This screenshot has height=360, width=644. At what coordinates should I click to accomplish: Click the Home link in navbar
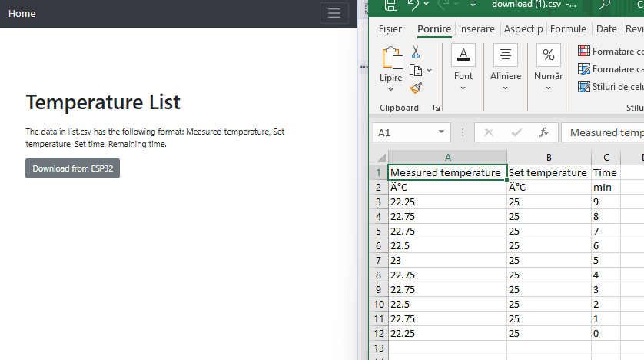tap(22, 13)
